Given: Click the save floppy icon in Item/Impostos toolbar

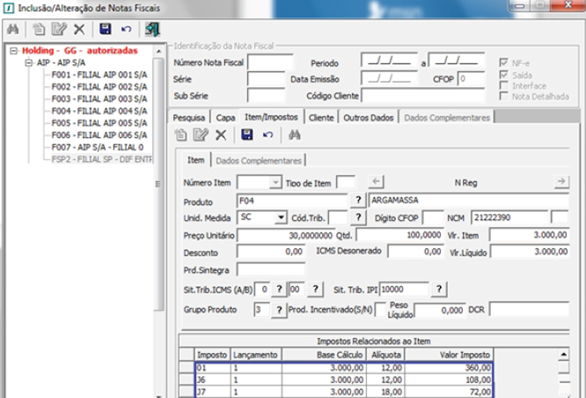Looking at the screenshot, I should click(x=247, y=135).
